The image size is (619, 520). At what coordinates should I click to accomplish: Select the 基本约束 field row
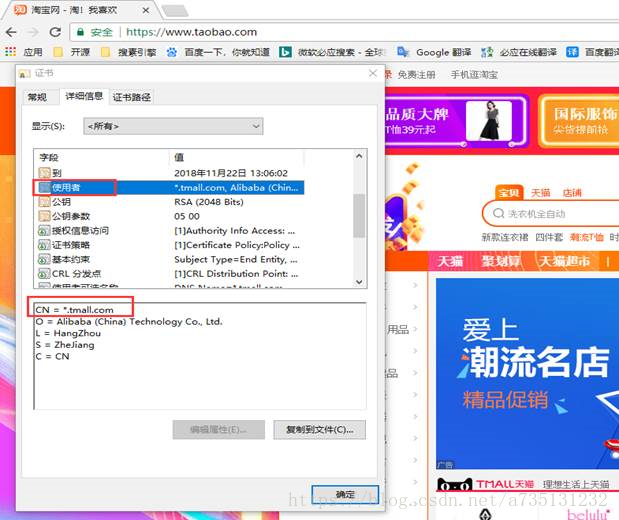click(169, 259)
